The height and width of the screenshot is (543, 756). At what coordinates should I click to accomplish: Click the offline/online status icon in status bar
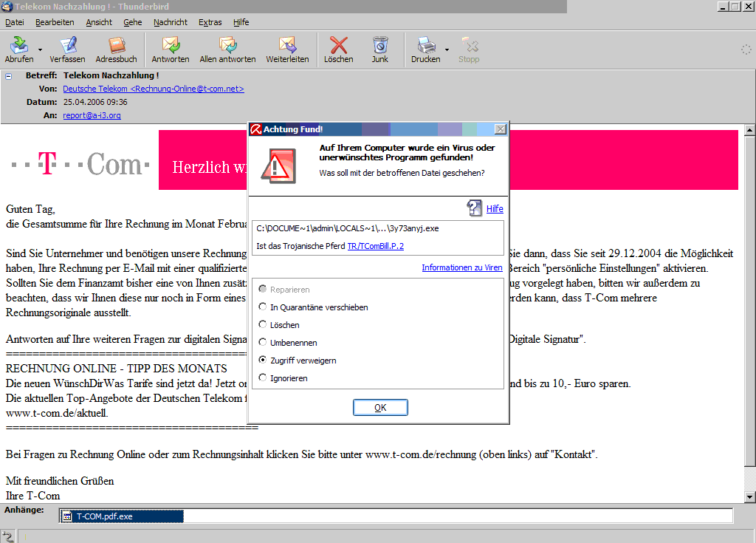[x=7, y=536]
